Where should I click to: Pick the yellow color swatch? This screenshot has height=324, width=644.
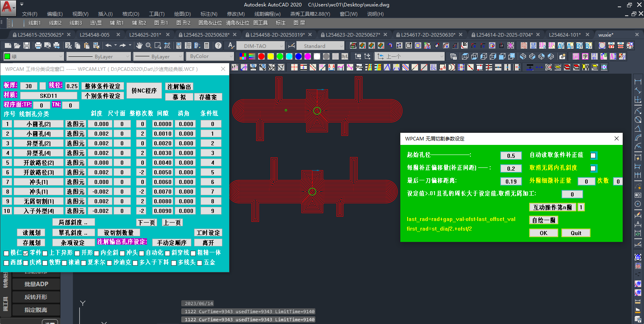(x=270, y=56)
